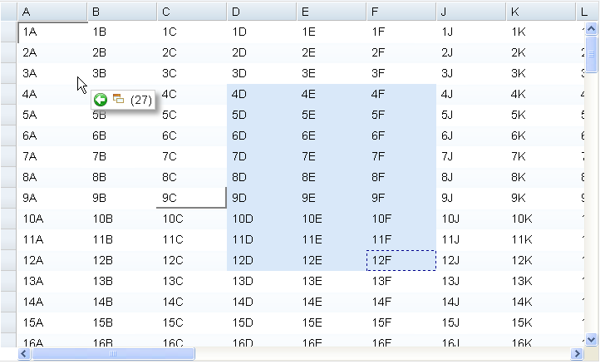Select cell 1A in the grid
This screenshot has width=600, height=364.
pyautogui.click(x=52, y=32)
